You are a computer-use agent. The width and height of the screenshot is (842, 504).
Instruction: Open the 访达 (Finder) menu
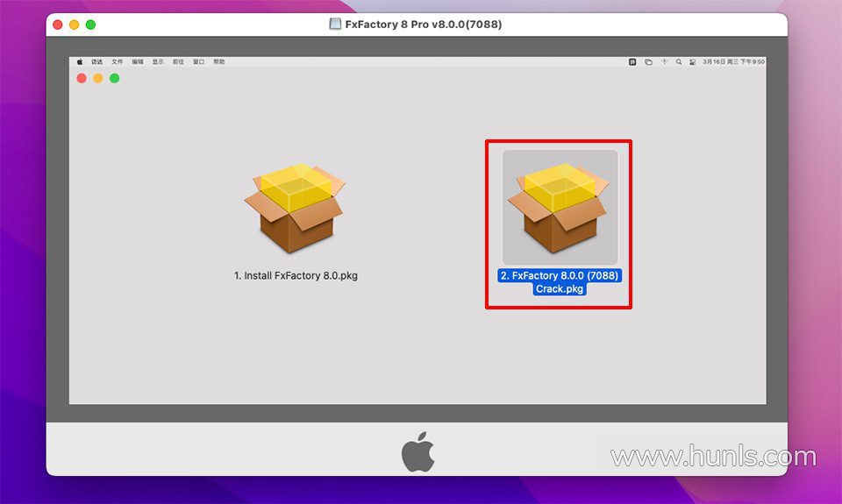pyautogui.click(x=96, y=61)
